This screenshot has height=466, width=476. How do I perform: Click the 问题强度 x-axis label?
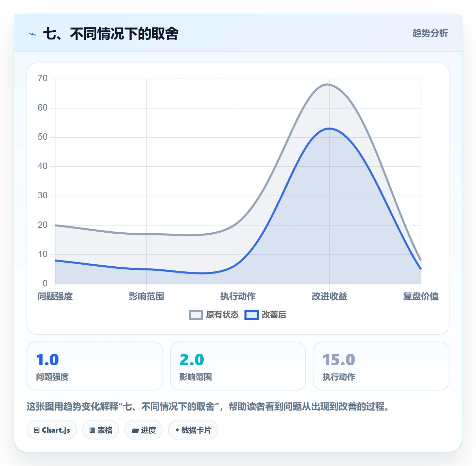pyautogui.click(x=55, y=297)
